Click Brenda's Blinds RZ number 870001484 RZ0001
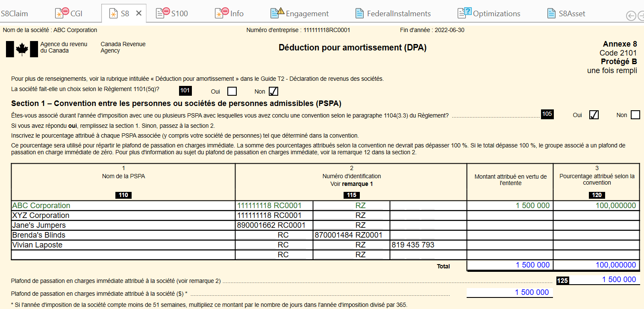 (351, 235)
